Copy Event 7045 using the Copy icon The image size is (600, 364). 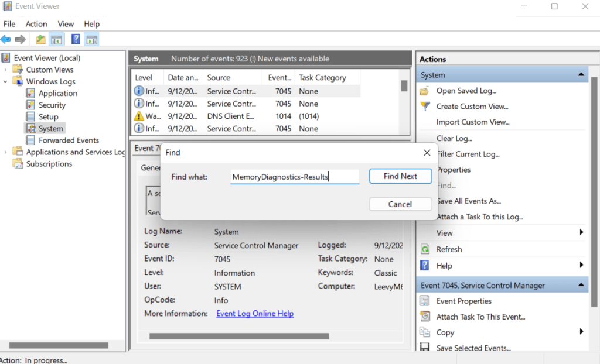425,332
